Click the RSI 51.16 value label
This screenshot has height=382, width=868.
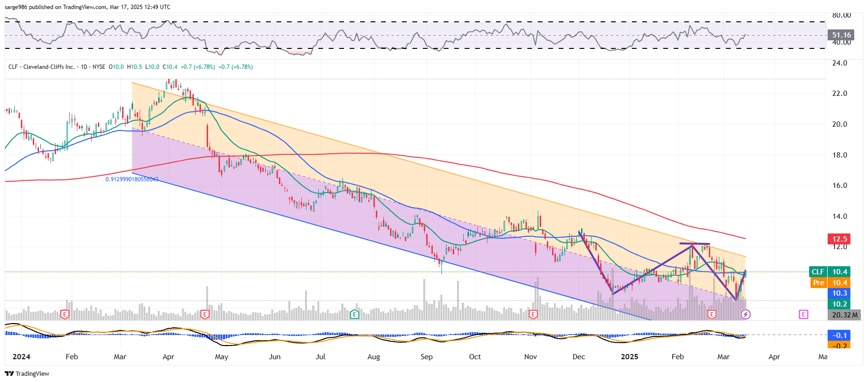tap(841, 35)
